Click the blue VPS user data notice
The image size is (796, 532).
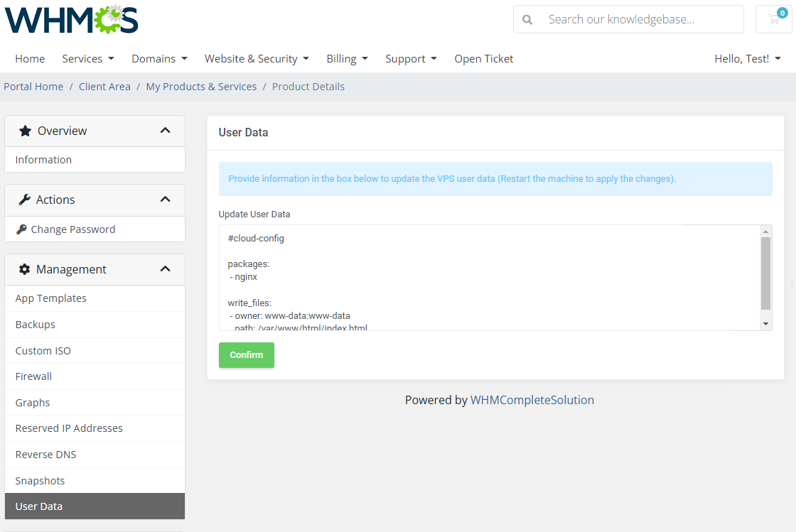pyautogui.click(x=495, y=179)
